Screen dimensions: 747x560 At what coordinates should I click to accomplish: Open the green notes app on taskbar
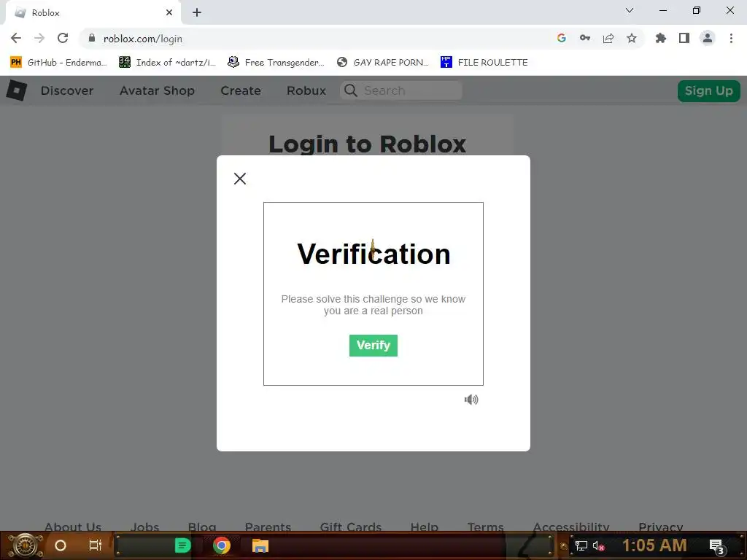(x=182, y=545)
